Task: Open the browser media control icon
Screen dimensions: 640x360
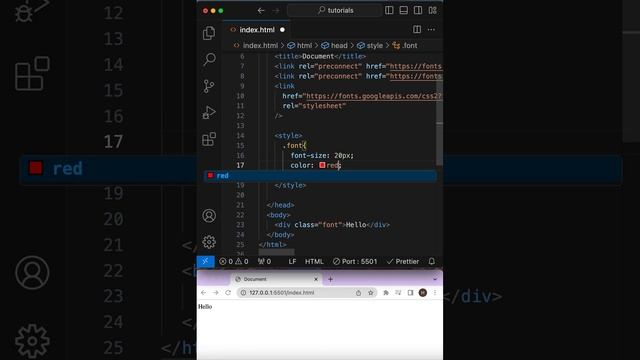Action: coord(398,293)
